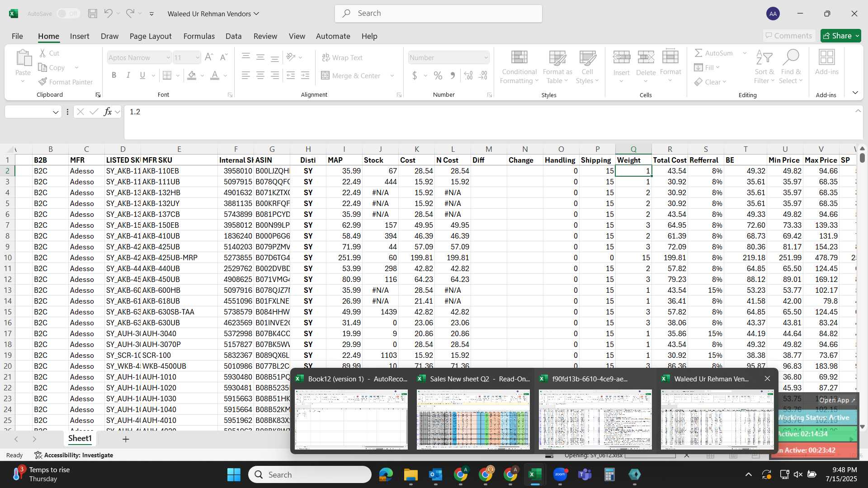Viewport: 868px width, 488px height.
Task: Open Format as Table gallery
Action: pos(557,67)
